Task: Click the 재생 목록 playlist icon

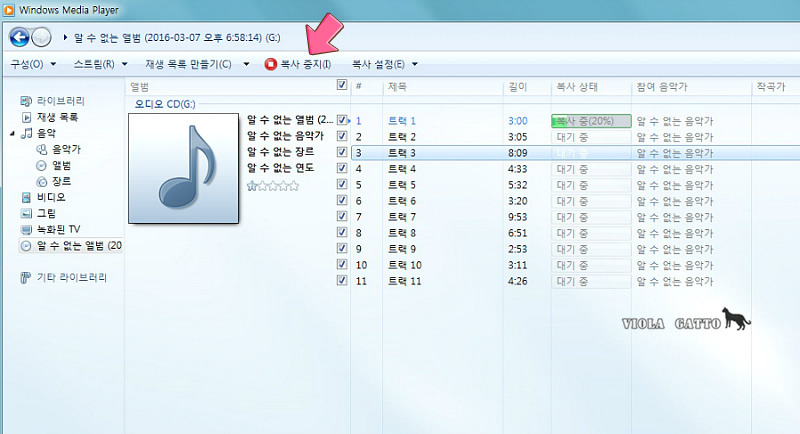Action: click(27, 117)
